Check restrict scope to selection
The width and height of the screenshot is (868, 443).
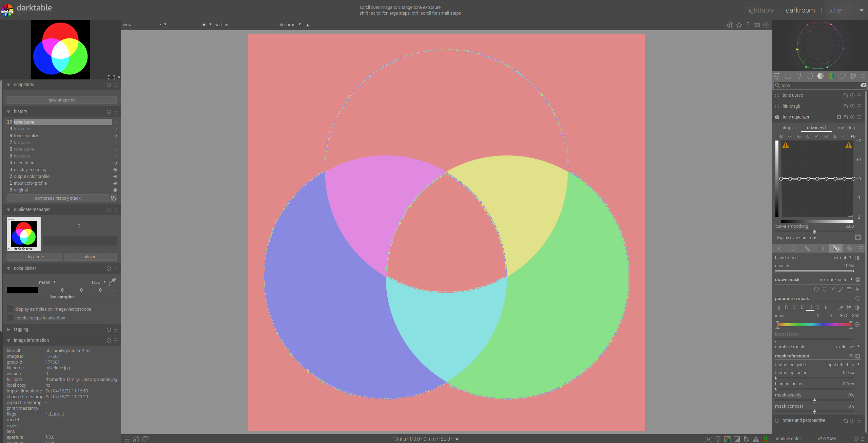point(10,318)
